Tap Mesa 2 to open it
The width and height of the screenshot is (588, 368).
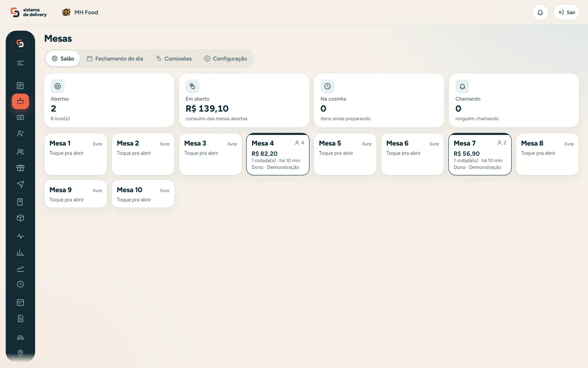[143, 154]
